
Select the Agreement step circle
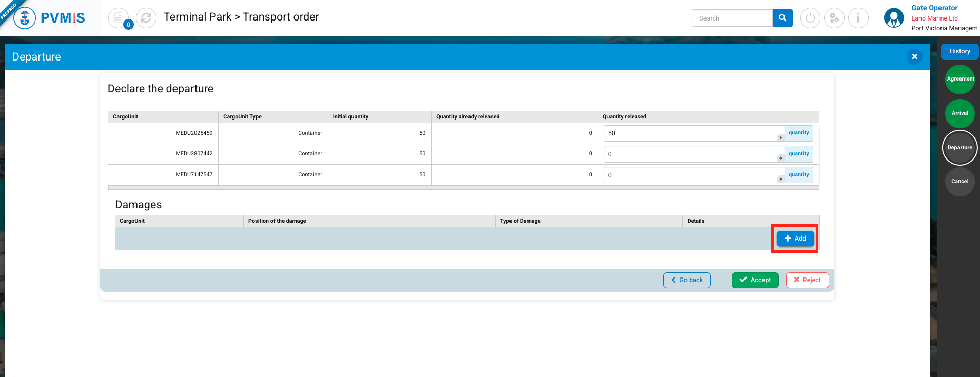click(959, 79)
